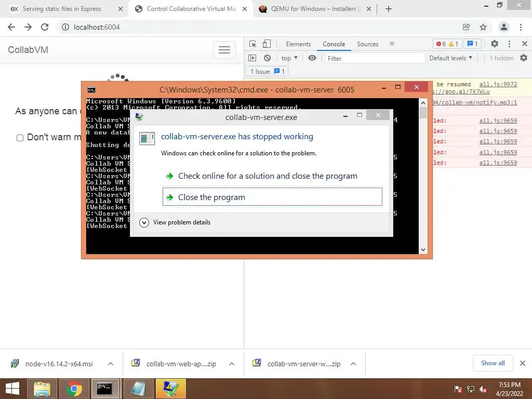Open all.js:9972 source link

498,84
